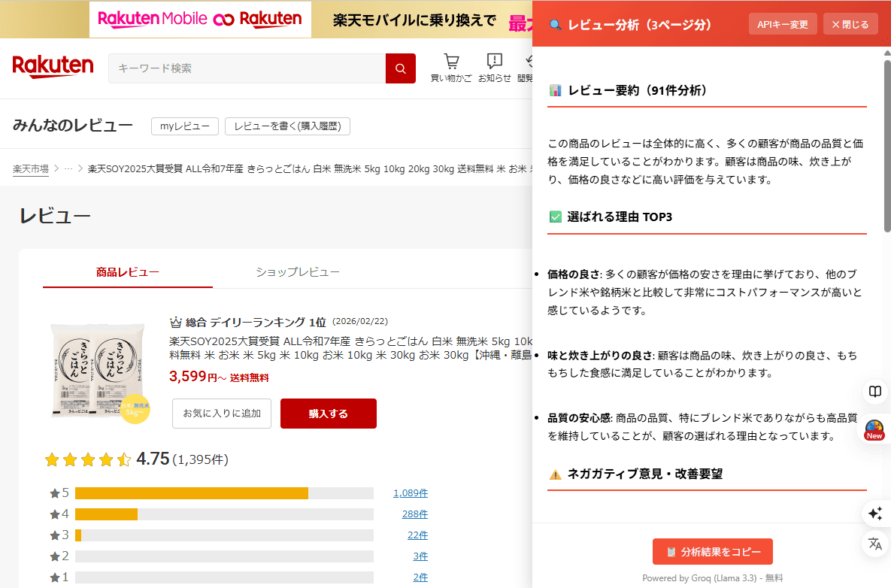Click the Rakuten logo
Viewport: 891px width, 588px height.
click(53, 67)
